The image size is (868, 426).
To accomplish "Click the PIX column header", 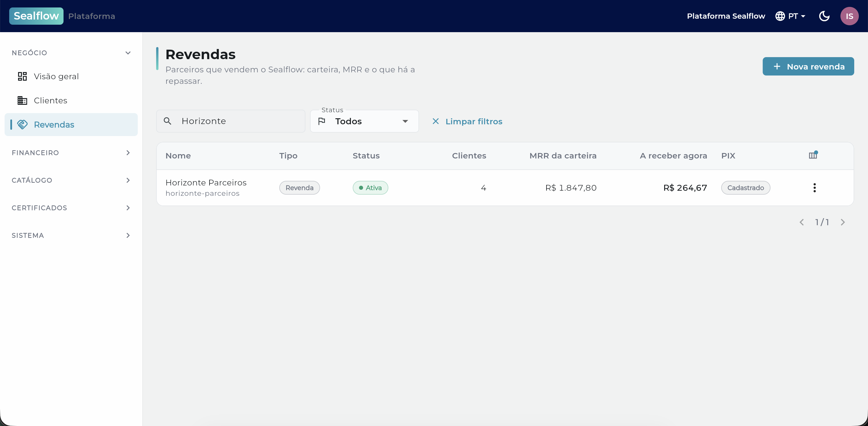I will [x=728, y=156].
